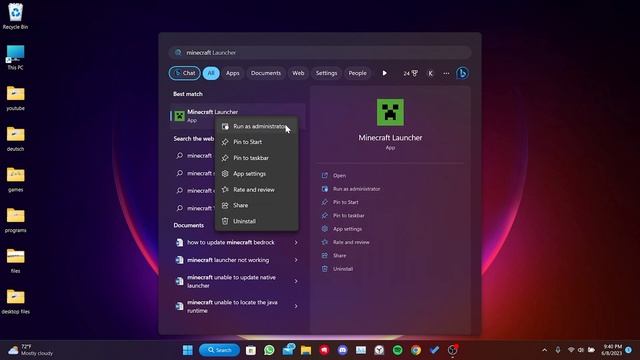
Task: Switch to the Chat filter tab
Action: (x=184, y=73)
